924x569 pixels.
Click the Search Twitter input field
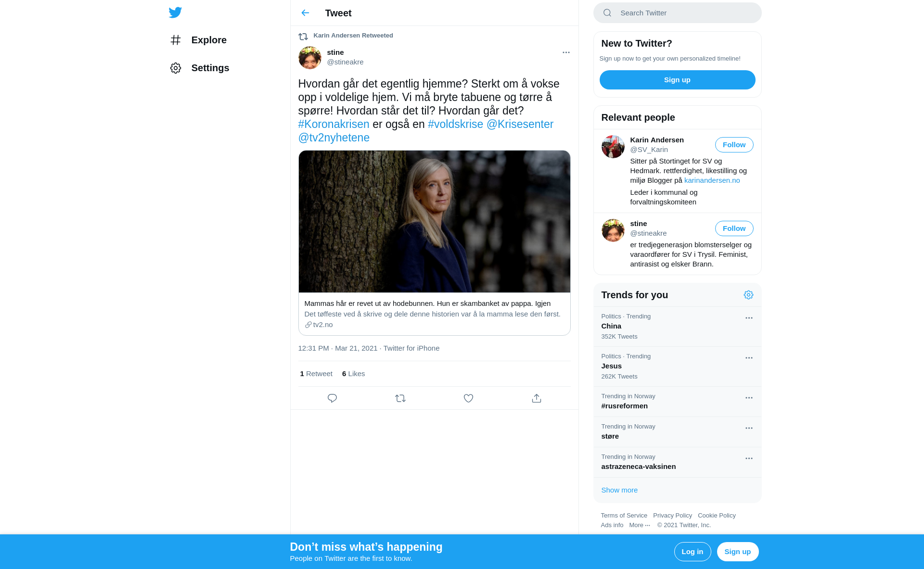pyautogui.click(x=683, y=13)
